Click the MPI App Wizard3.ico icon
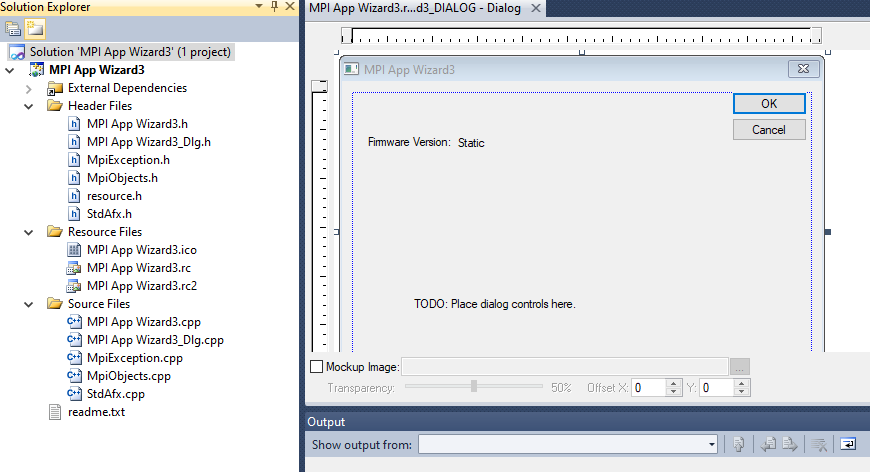This screenshot has height=472, width=870. [x=74, y=250]
